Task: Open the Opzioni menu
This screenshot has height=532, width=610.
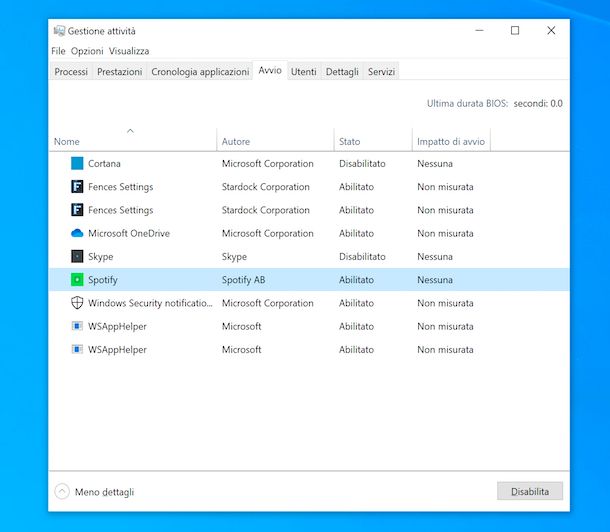Action: 87,51
